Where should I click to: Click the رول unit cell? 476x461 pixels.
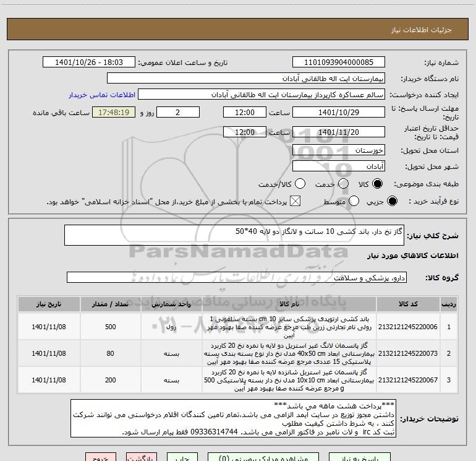(171, 327)
